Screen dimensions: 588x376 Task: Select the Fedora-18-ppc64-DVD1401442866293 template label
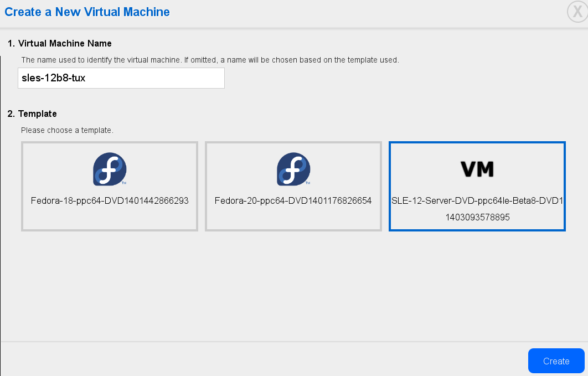pyautogui.click(x=110, y=201)
